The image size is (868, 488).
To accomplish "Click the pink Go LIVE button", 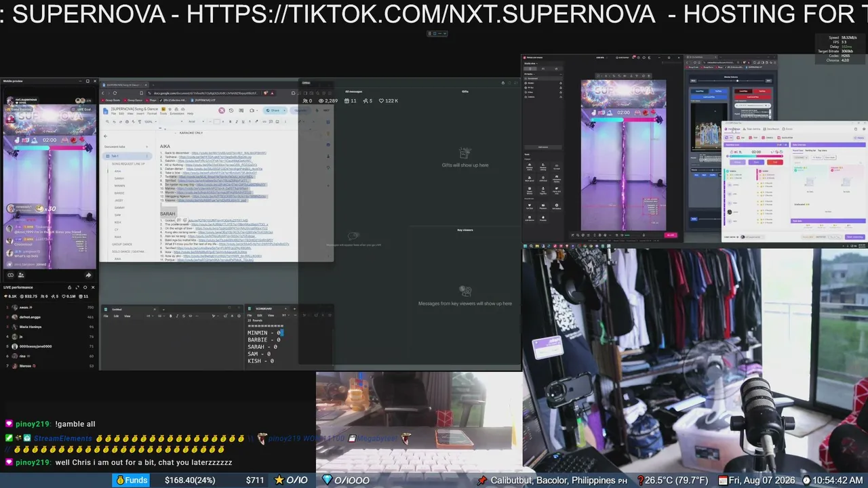I will (x=671, y=235).
